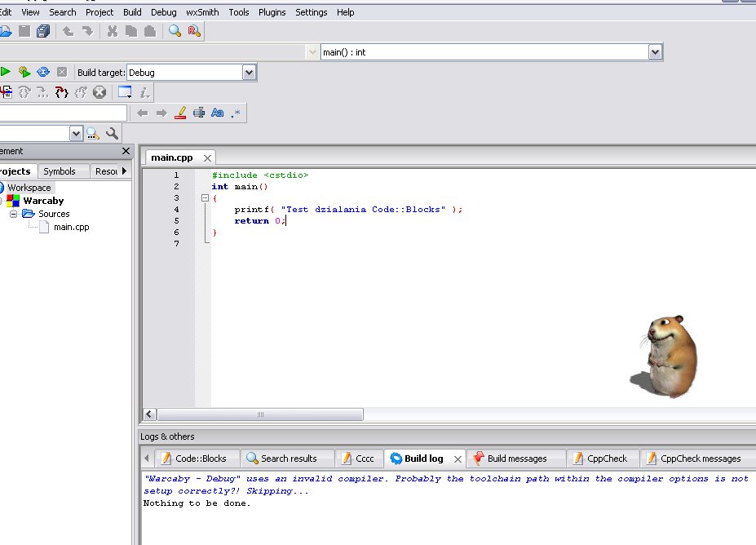Viewport: 756px width, 545px height.
Task: Click the Next line debug icon
Action: coord(24,92)
